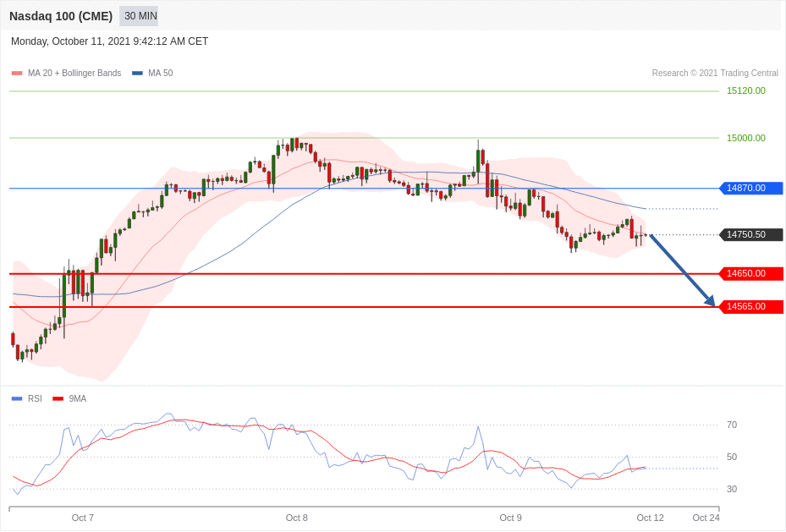Click the Oct 7 date axis label
Viewport: 786px width, 532px height.
pos(83,518)
